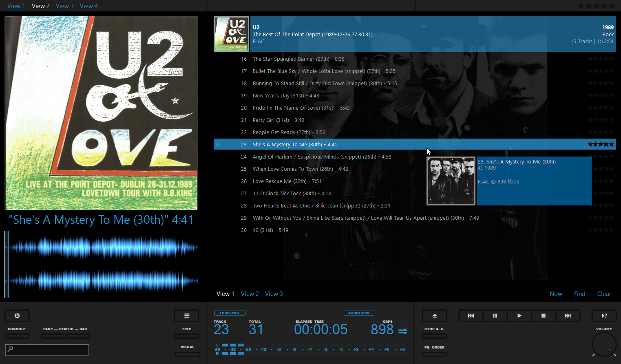Toggle the CONSOLE button
The image size is (621, 364).
click(x=17, y=336)
